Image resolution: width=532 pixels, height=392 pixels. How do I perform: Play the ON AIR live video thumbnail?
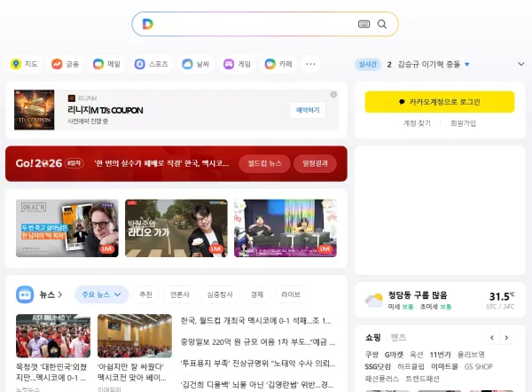click(x=67, y=228)
